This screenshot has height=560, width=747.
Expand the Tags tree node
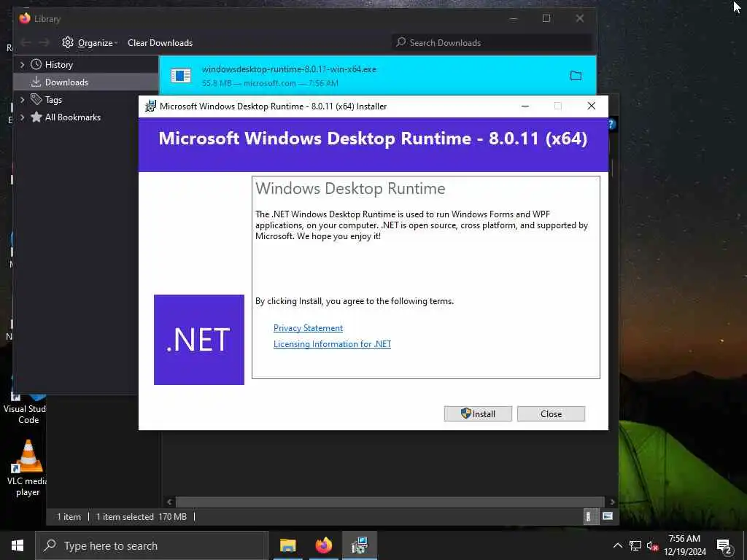tap(22, 99)
